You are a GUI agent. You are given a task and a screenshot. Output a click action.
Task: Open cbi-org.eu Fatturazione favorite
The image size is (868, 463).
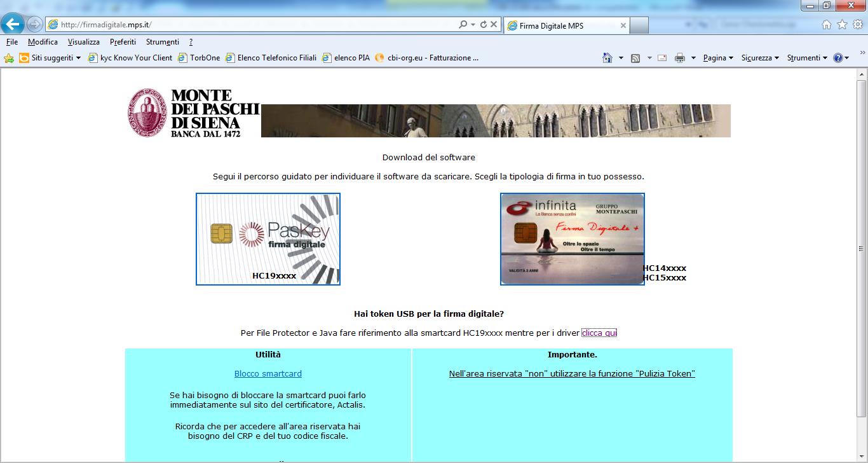point(426,58)
